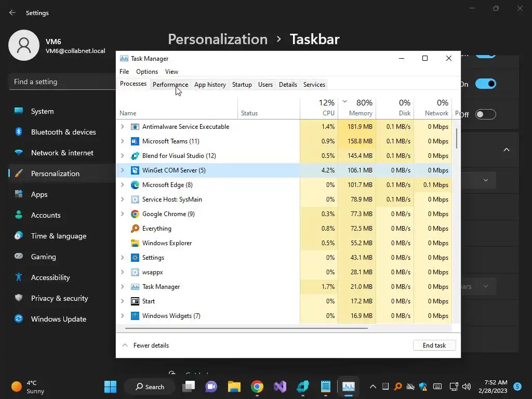This screenshot has width=532, height=399.
Task: Click the WinGet COM Server process icon
Action: tap(135, 170)
